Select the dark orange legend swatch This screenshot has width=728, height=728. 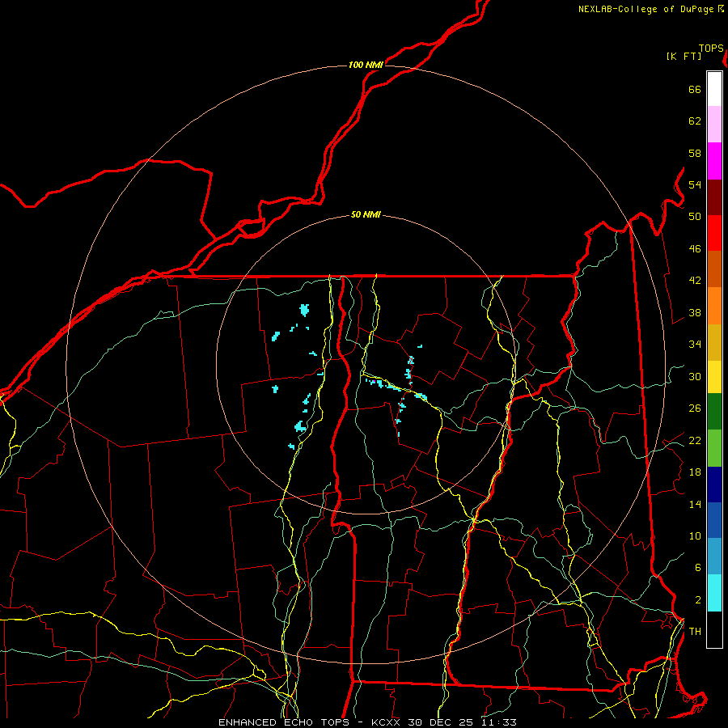(x=714, y=269)
